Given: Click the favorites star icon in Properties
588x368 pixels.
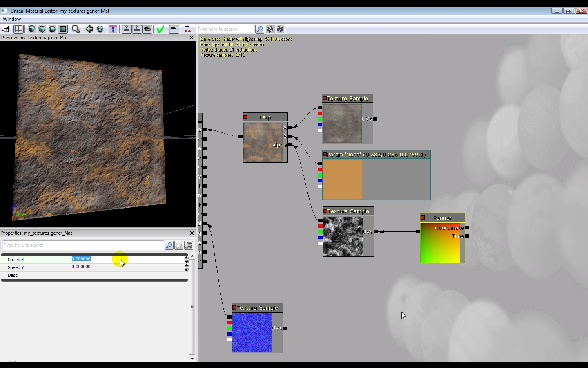Looking at the screenshot, I should click(179, 245).
